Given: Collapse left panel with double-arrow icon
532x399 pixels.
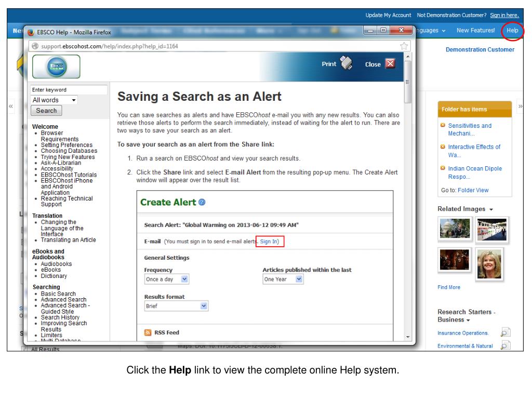Looking at the screenshot, I should pos(11,106).
